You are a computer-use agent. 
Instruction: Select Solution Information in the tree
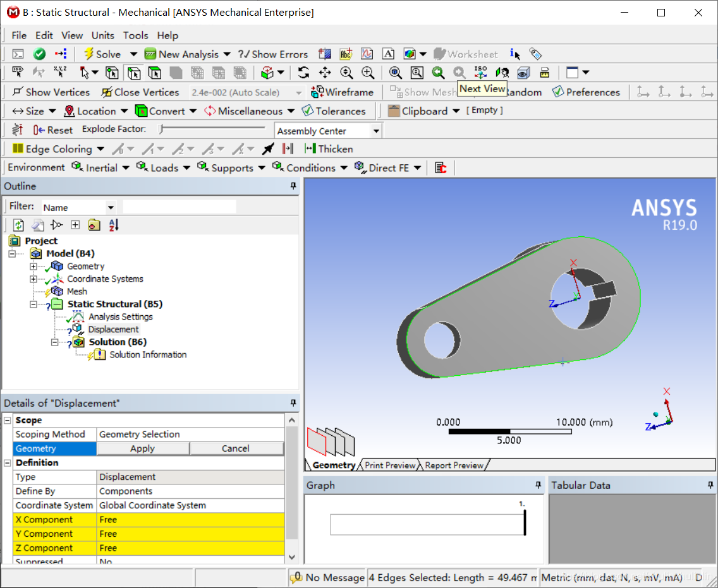(x=148, y=354)
